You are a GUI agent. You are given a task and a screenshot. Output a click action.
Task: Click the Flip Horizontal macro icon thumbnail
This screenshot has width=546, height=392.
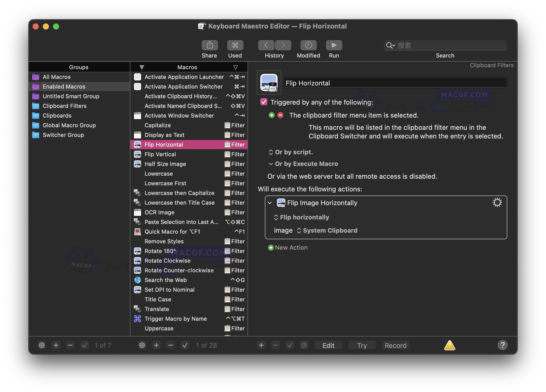[x=269, y=83]
